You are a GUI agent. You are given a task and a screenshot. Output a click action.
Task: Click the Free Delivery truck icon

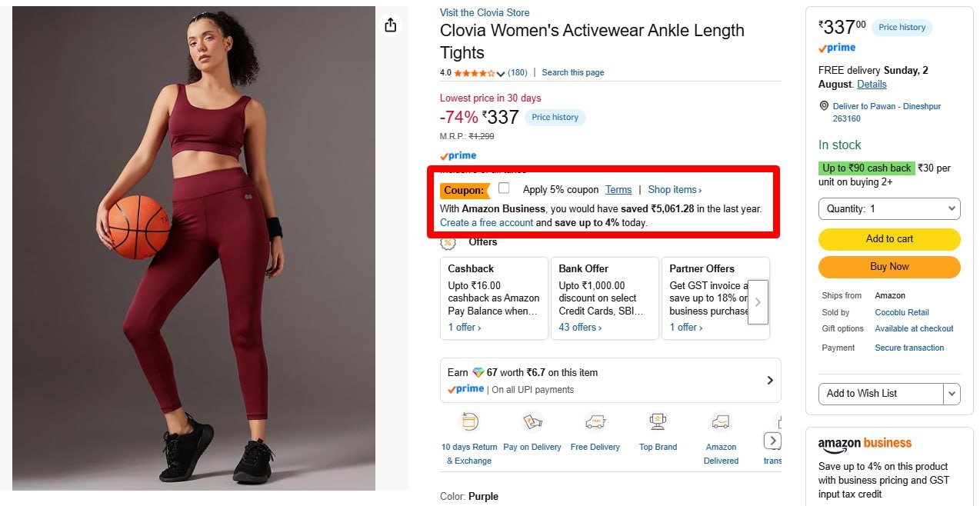pos(595,421)
